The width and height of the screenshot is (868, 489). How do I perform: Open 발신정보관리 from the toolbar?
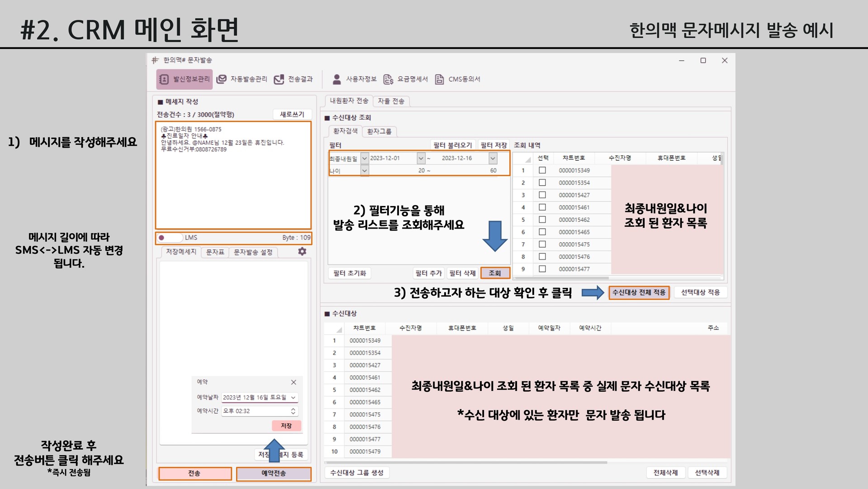tap(185, 79)
